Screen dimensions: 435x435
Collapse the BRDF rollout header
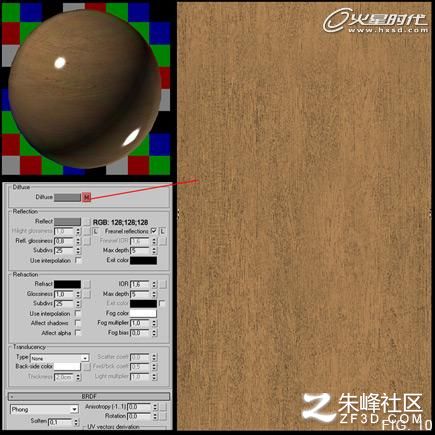(89, 396)
